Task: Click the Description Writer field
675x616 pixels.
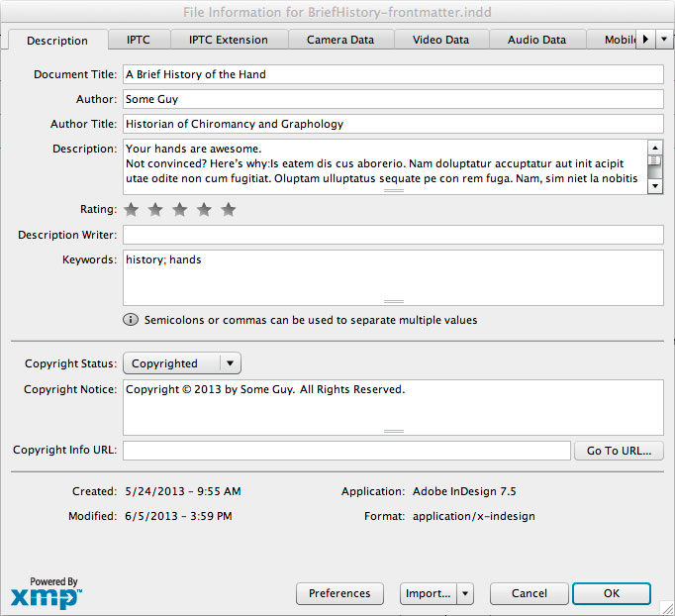Action: (x=393, y=235)
